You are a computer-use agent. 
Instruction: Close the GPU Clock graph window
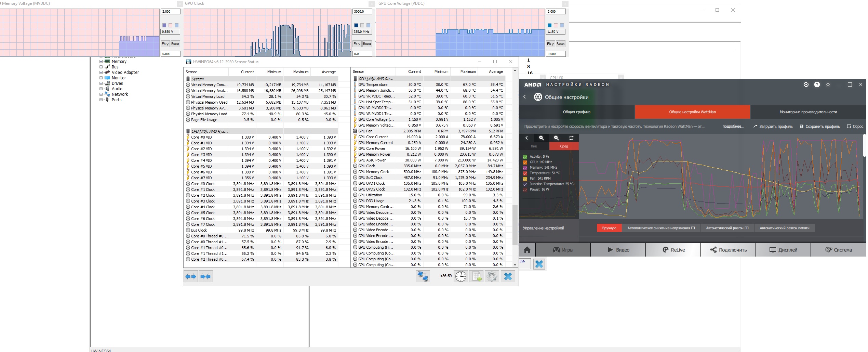click(x=372, y=4)
